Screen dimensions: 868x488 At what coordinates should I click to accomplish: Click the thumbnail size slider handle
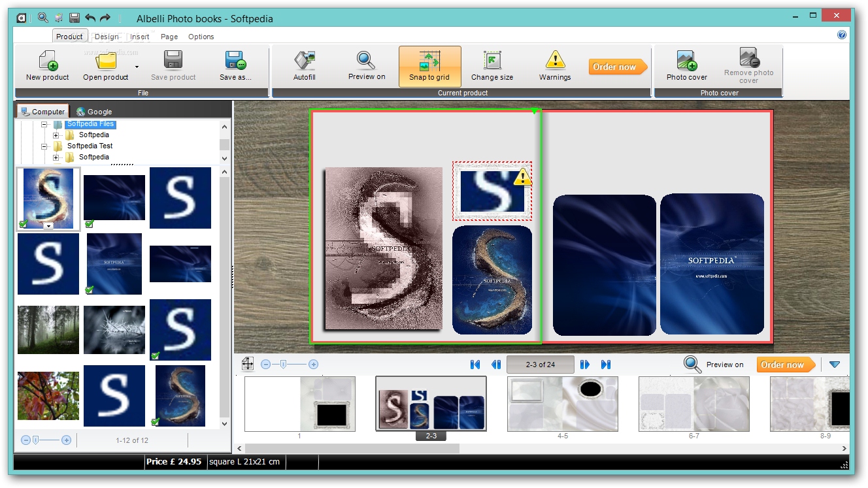coord(37,440)
